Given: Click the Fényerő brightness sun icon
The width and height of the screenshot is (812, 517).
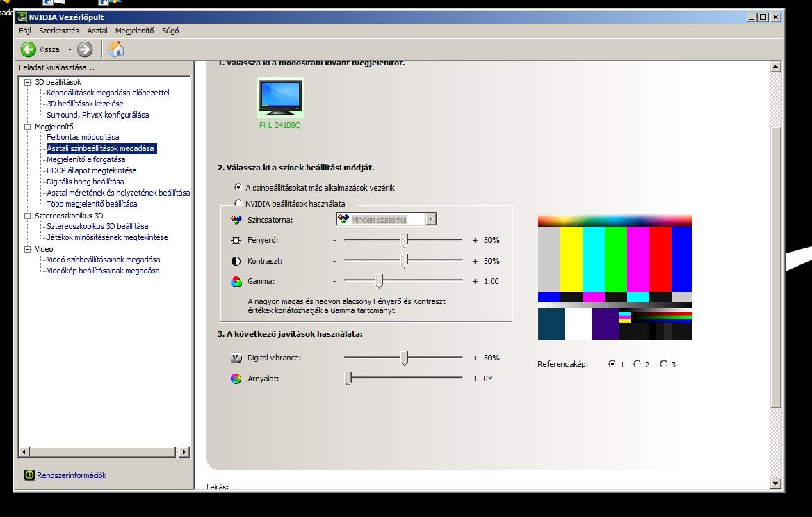Looking at the screenshot, I should tap(236, 240).
